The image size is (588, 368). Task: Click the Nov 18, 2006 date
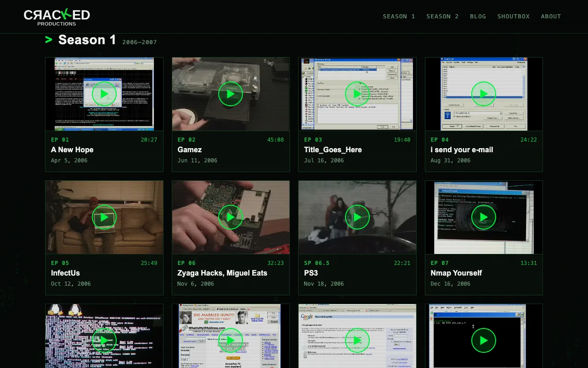click(x=324, y=284)
